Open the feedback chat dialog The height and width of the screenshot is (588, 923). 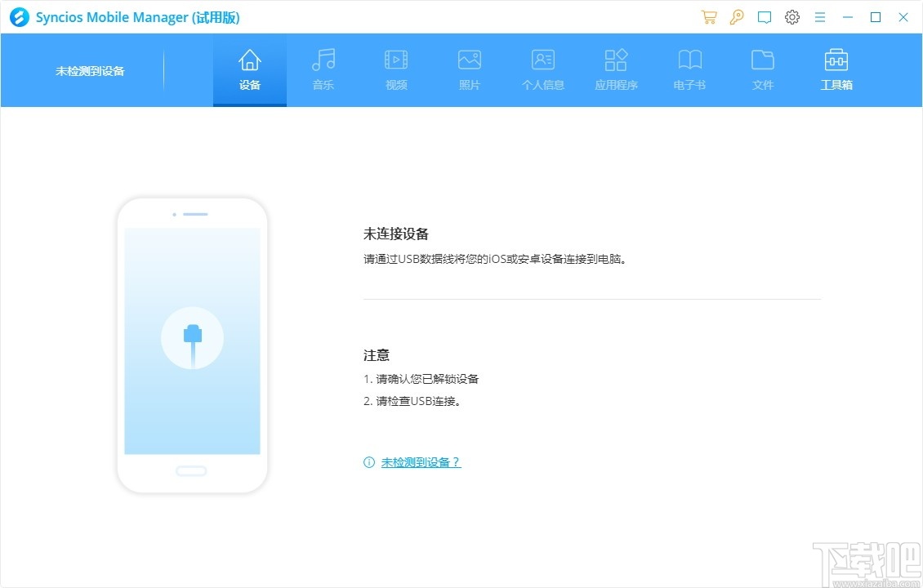pyautogui.click(x=764, y=16)
